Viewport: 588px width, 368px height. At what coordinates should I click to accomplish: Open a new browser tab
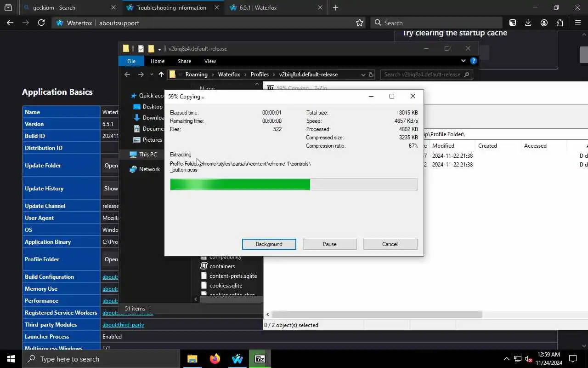click(x=335, y=7)
